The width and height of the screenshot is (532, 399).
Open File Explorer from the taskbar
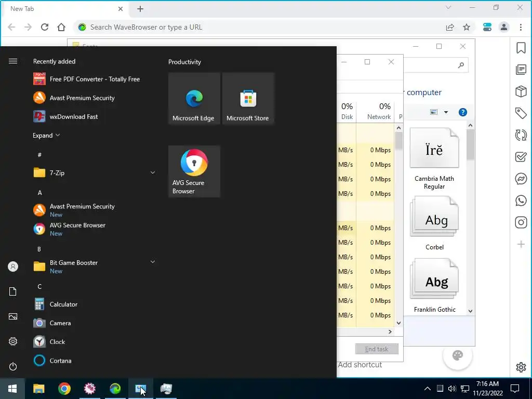38,389
